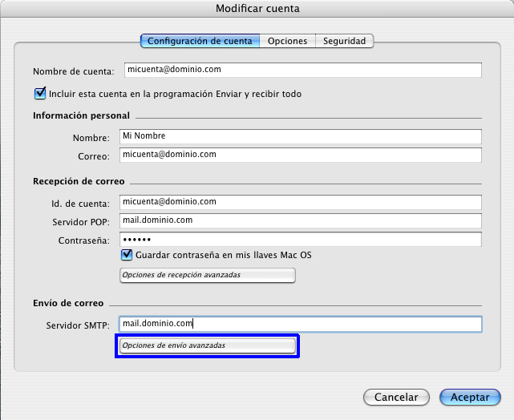The height and width of the screenshot is (420, 514).
Task: Click the Nombre field with Mi Nombre
Action: click(300, 136)
